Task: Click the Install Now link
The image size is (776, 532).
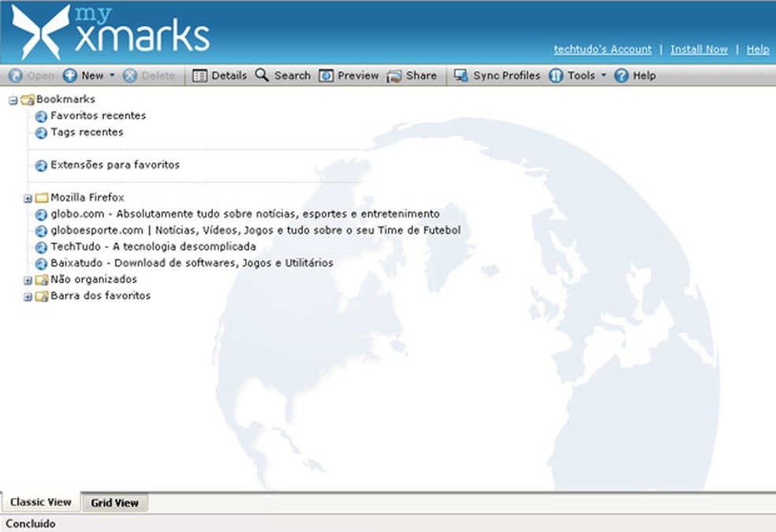Action: pos(699,49)
